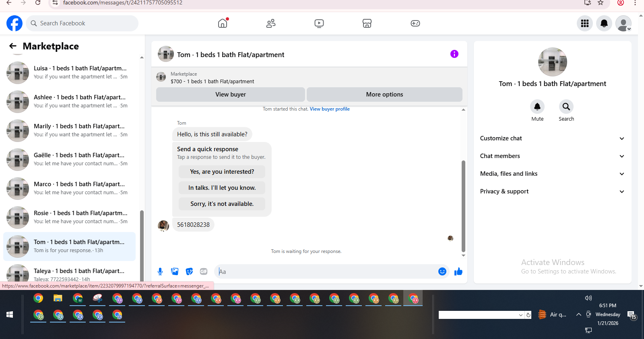Image resolution: width=644 pixels, height=339 pixels.
Task: Click the conversation list scrollbar thumb
Action: coord(142,246)
